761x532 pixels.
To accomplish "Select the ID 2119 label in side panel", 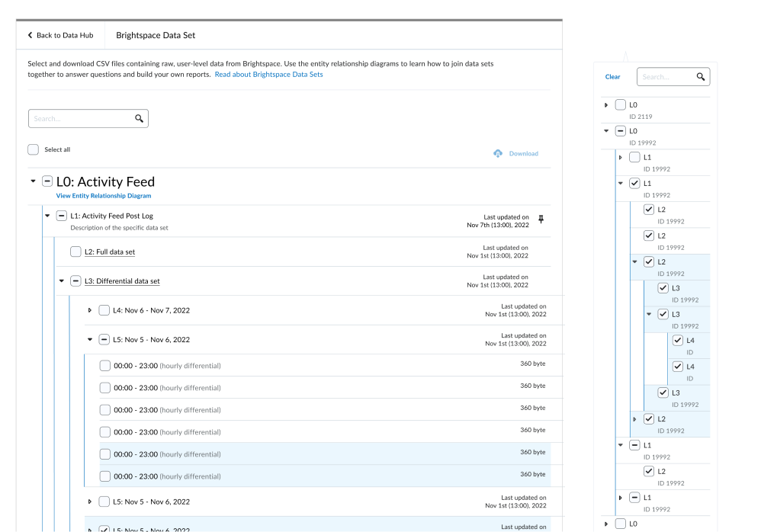I will (x=641, y=117).
